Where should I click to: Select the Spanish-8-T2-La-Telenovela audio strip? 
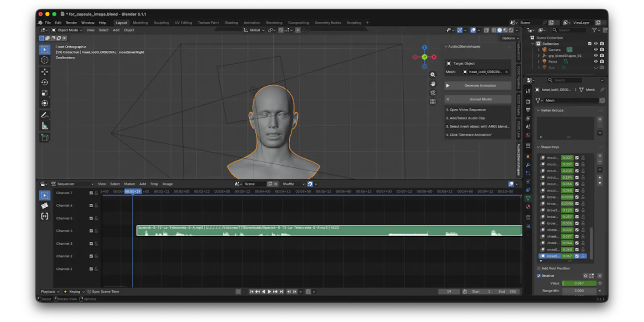click(329, 231)
